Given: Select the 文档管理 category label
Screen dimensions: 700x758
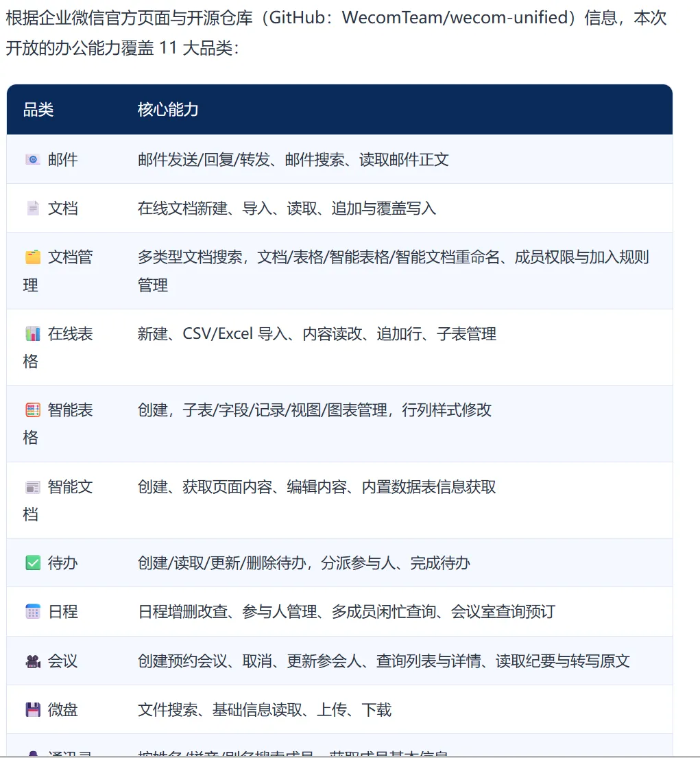Looking at the screenshot, I should pos(58,271).
